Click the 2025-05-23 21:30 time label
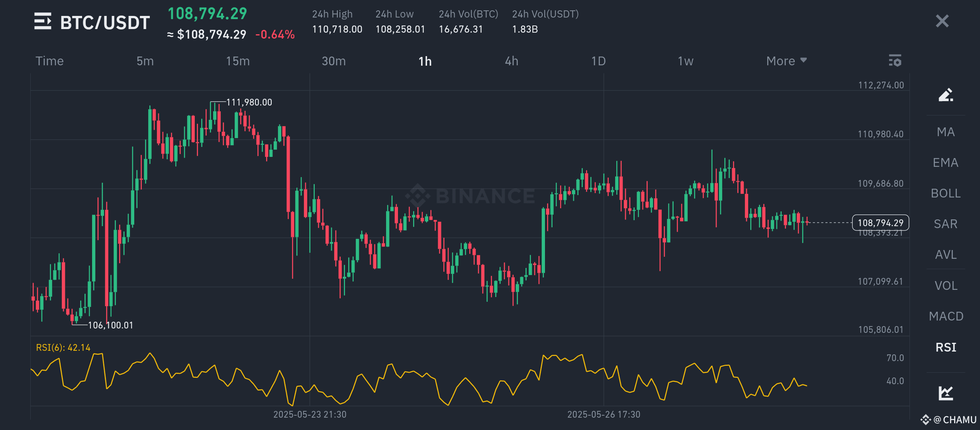Image resolution: width=980 pixels, height=430 pixels. 310,414
